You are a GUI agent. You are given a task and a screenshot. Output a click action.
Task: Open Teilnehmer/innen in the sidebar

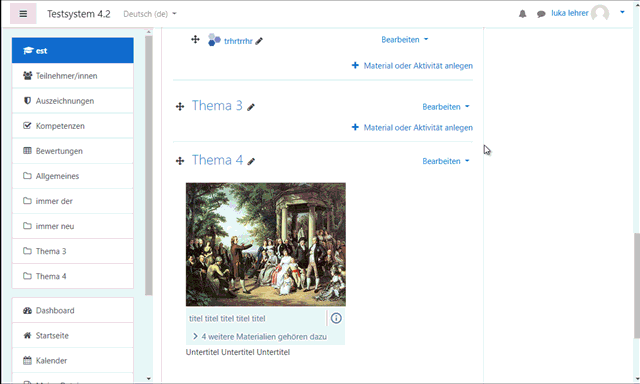(73, 76)
